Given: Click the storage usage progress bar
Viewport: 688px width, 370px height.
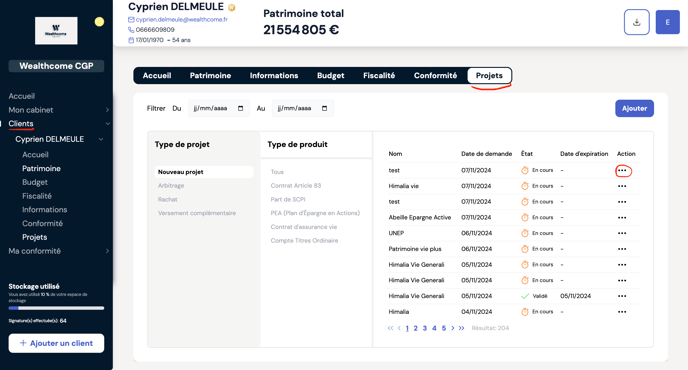Looking at the screenshot, I should point(56,308).
